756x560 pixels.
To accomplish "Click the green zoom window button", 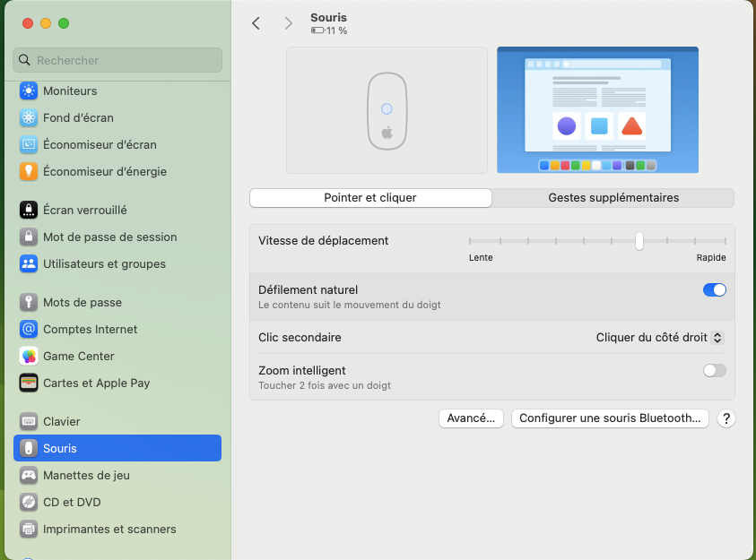I will [64, 23].
